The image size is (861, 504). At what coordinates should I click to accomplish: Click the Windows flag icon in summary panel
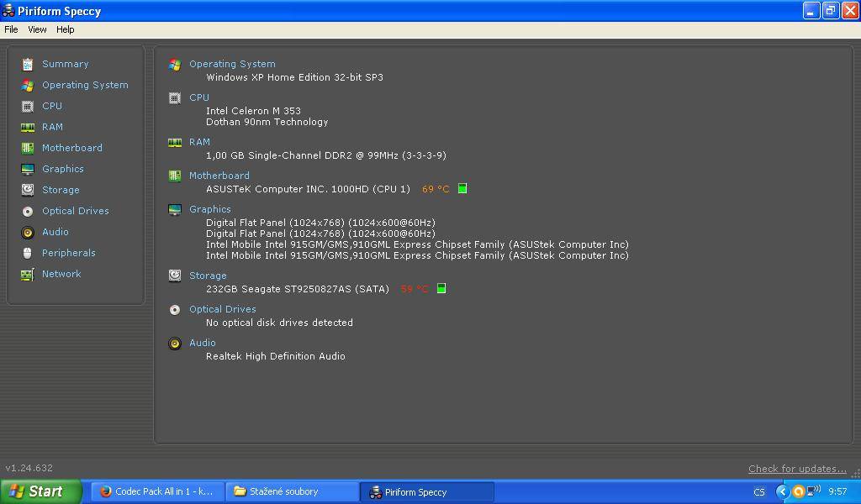(175, 65)
